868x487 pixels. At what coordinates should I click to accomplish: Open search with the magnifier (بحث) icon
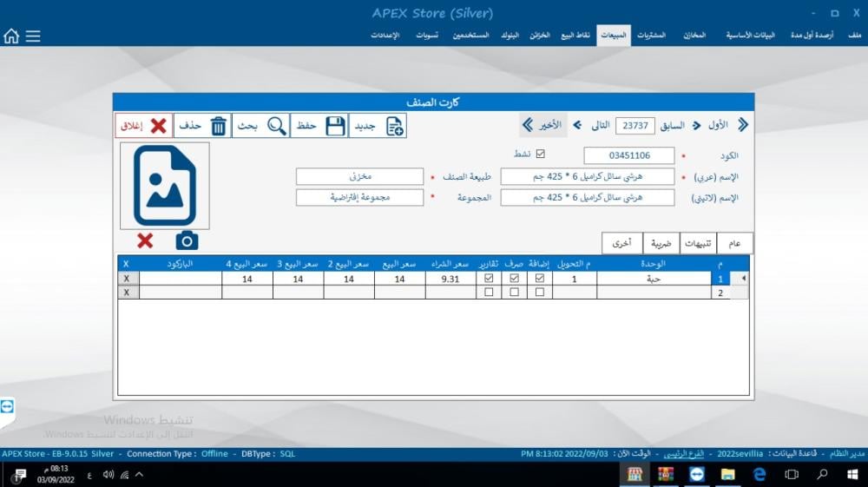[276, 126]
